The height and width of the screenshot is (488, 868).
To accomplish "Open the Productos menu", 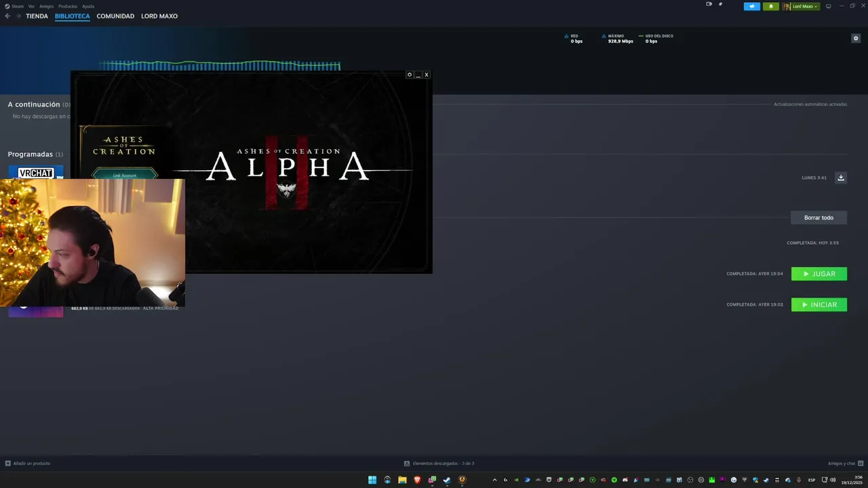I will (x=68, y=6).
